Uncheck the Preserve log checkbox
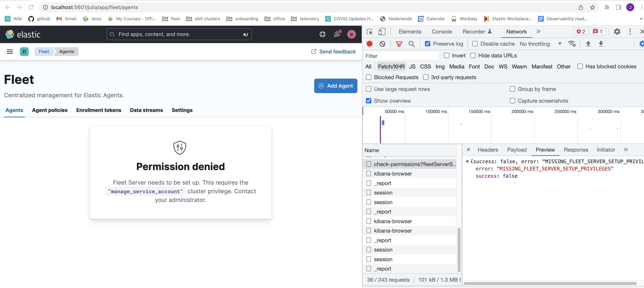Screen dimensions: 644x288 coord(428,44)
